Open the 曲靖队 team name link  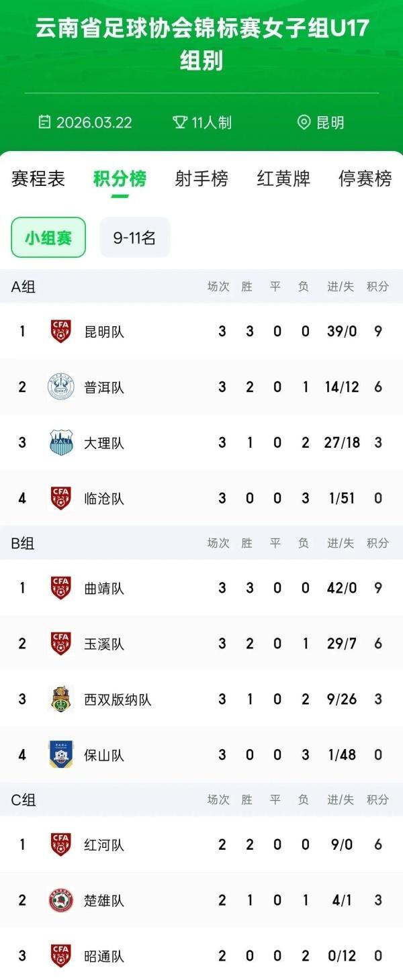(x=104, y=588)
